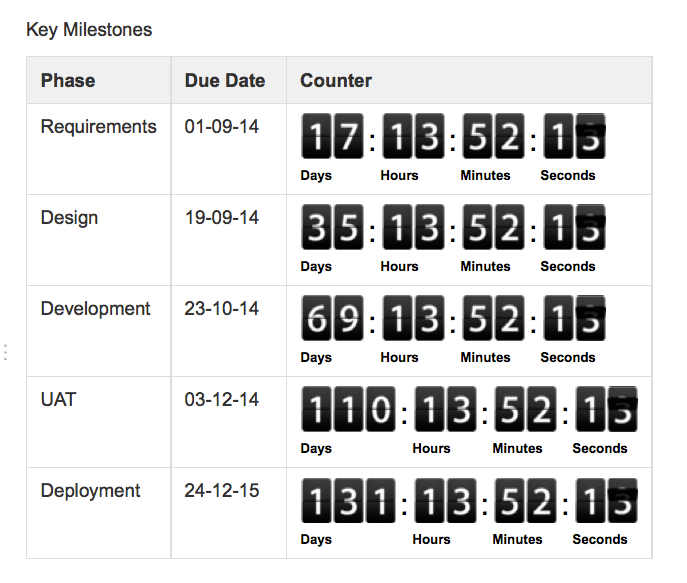Select the Development phase cell
The width and height of the screenshot is (687, 583).
[x=96, y=309]
